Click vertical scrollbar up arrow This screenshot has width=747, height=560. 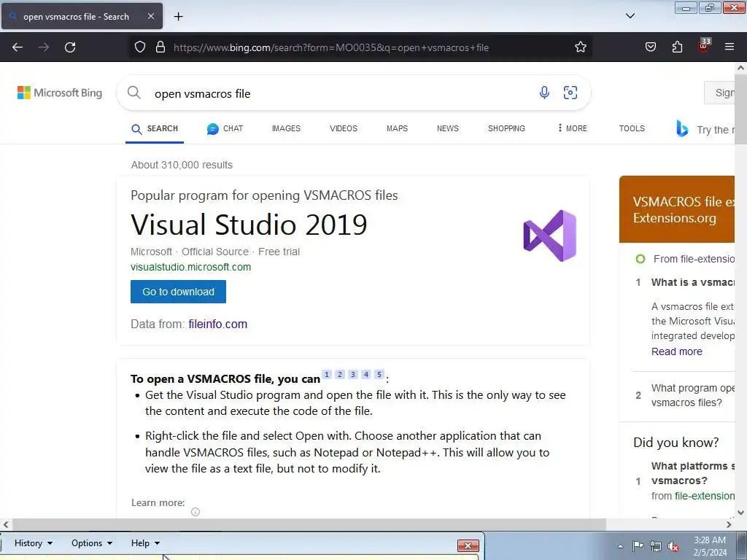[741, 68]
